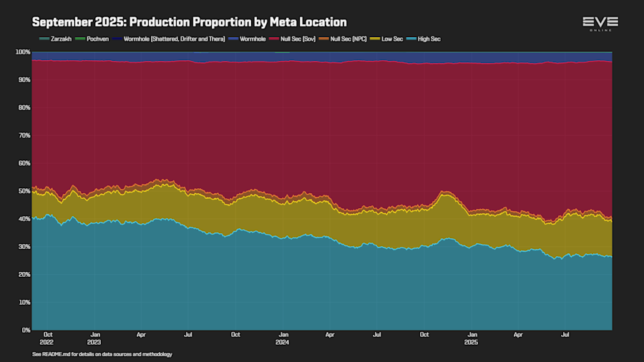The width and height of the screenshot is (644, 362).
Task: Click the README.md footnote text
Action: point(102,354)
